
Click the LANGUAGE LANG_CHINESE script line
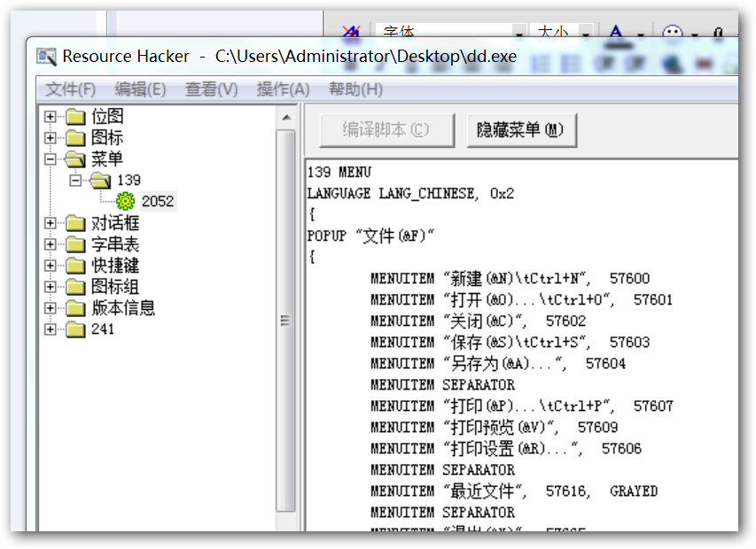(410, 194)
